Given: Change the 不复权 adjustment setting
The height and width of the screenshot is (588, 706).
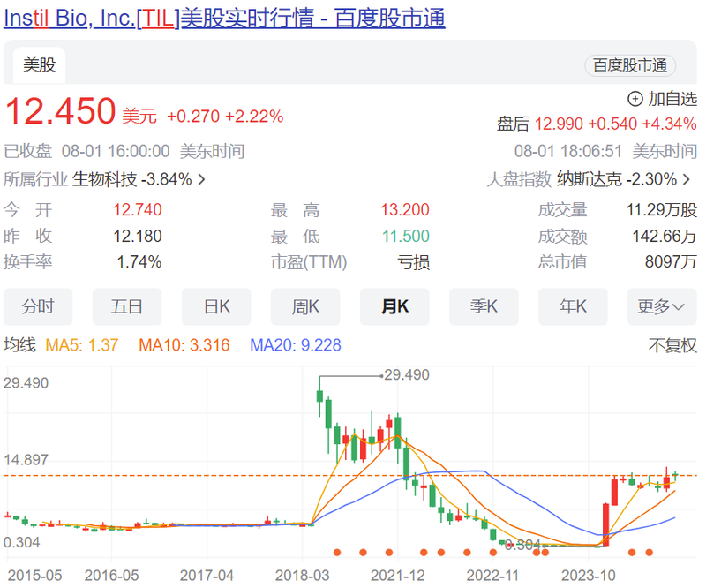Looking at the screenshot, I should 673,345.
